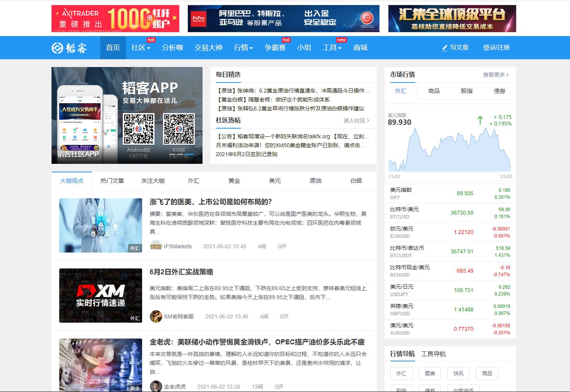Click the Android QR code image
570x392 pixels.
coord(138,129)
